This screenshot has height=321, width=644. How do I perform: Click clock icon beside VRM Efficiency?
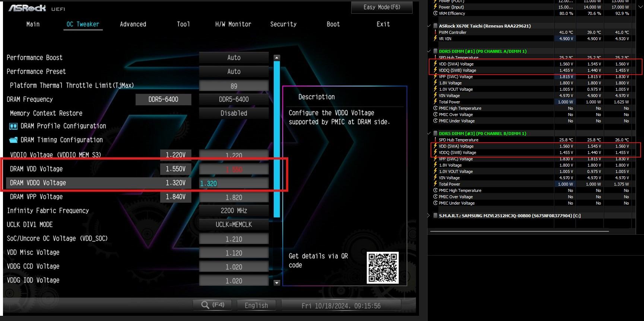pyautogui.click(x=435, y=13)
